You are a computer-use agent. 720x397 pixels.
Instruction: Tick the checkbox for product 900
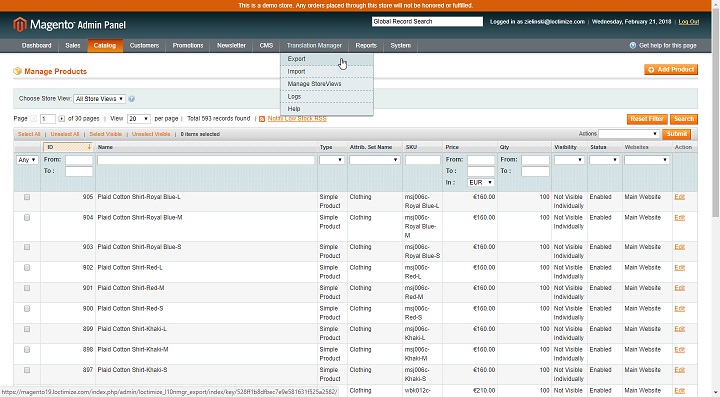click(27, 309)
